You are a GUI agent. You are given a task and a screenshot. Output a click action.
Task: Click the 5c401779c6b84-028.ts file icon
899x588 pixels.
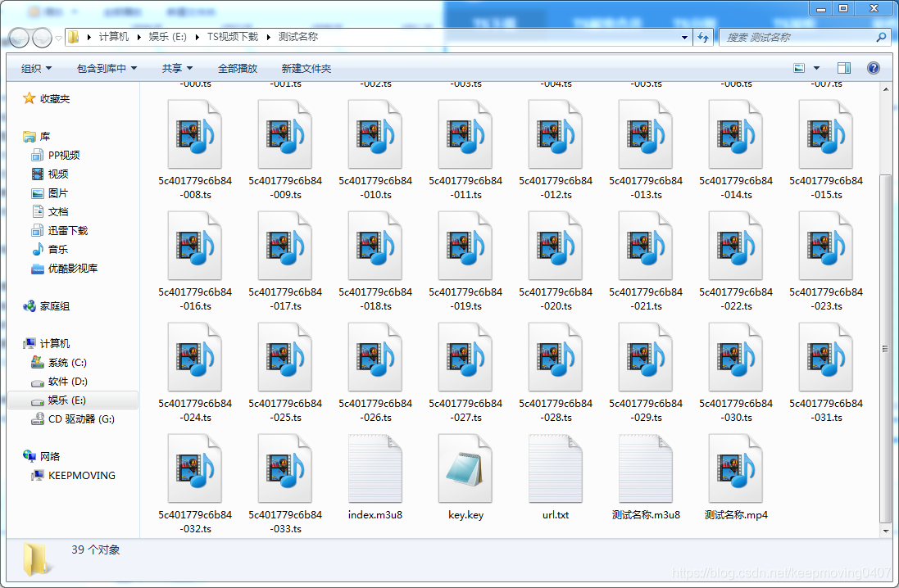[555, 357]
